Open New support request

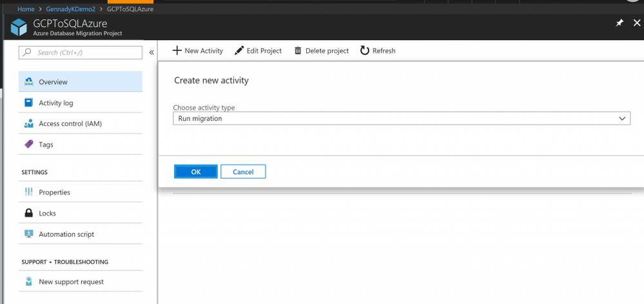coord(81,282)
